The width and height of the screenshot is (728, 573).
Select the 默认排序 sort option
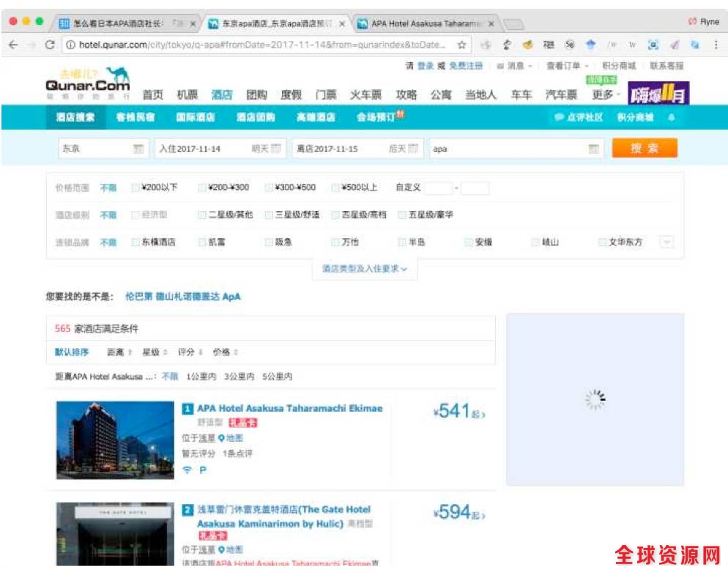pyautogui.click(x=72, y=352)
